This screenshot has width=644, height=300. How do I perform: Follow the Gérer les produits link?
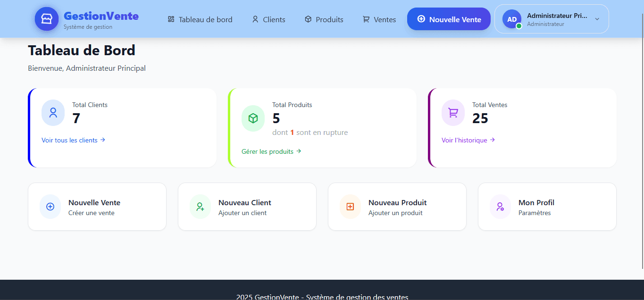[271, 151]
